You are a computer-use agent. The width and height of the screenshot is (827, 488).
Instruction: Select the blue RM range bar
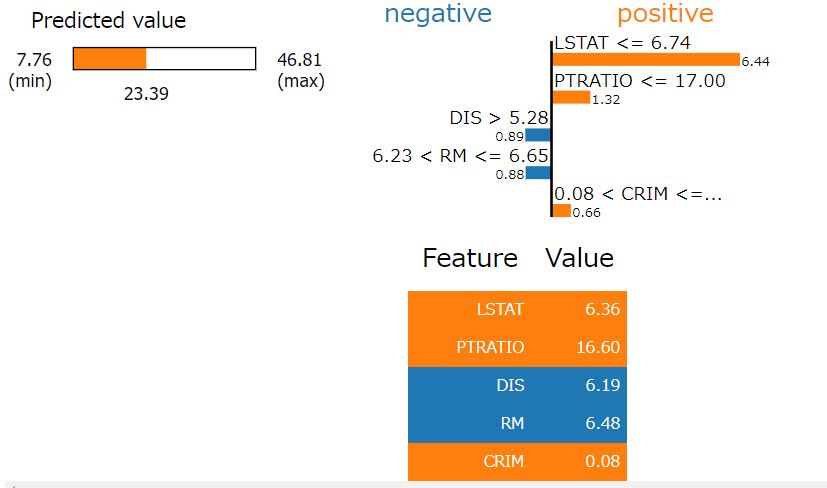point(538,173)
